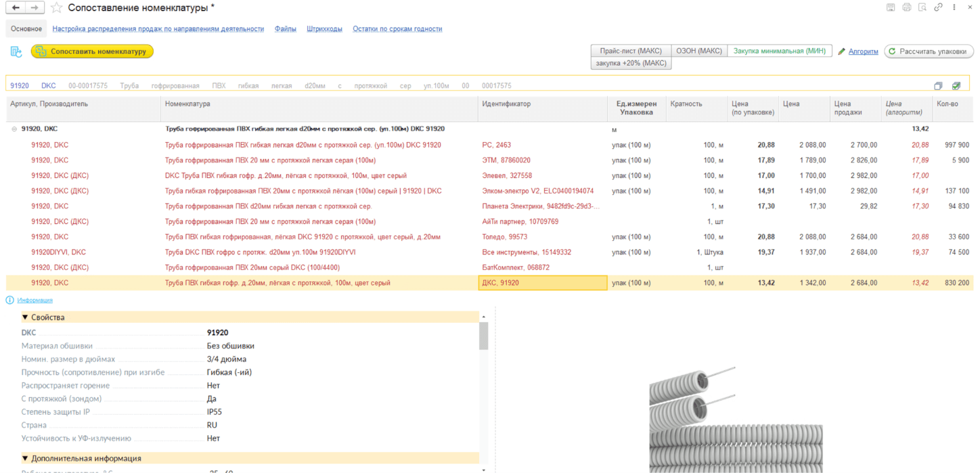Viewport: 980px width, 473px height.
Task: Click the back arrow navigation button
Action: (x=16, y=7)
